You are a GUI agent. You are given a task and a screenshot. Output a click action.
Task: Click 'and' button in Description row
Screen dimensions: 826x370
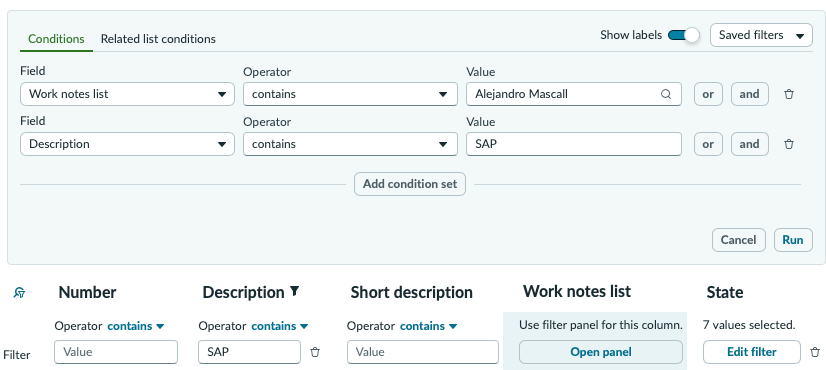(749, 144)
